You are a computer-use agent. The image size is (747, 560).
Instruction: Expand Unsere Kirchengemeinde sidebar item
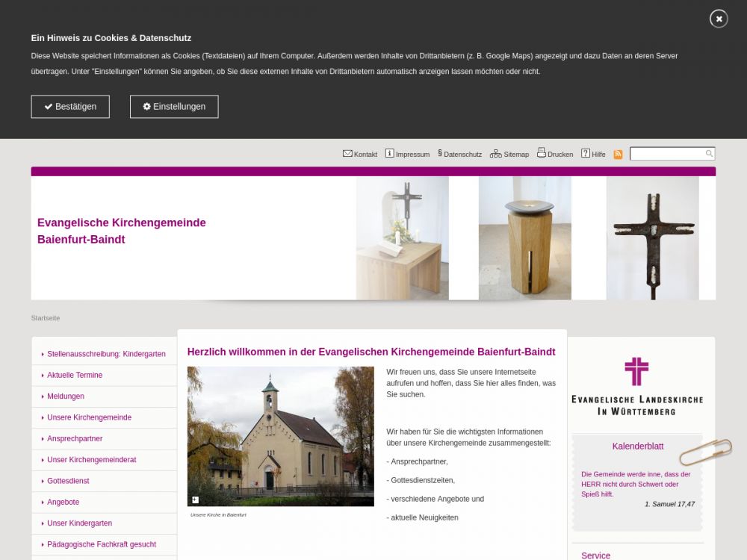click(89, 417)
